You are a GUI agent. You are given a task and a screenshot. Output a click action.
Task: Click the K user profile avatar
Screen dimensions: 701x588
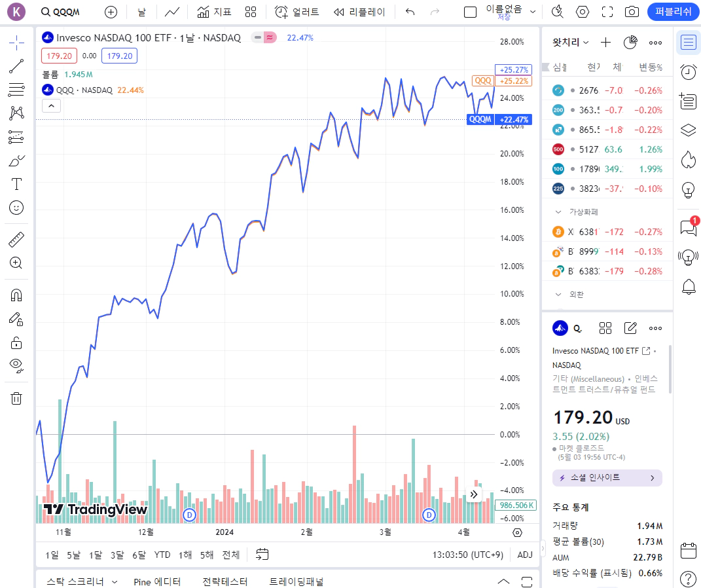[x=16, y=12]
